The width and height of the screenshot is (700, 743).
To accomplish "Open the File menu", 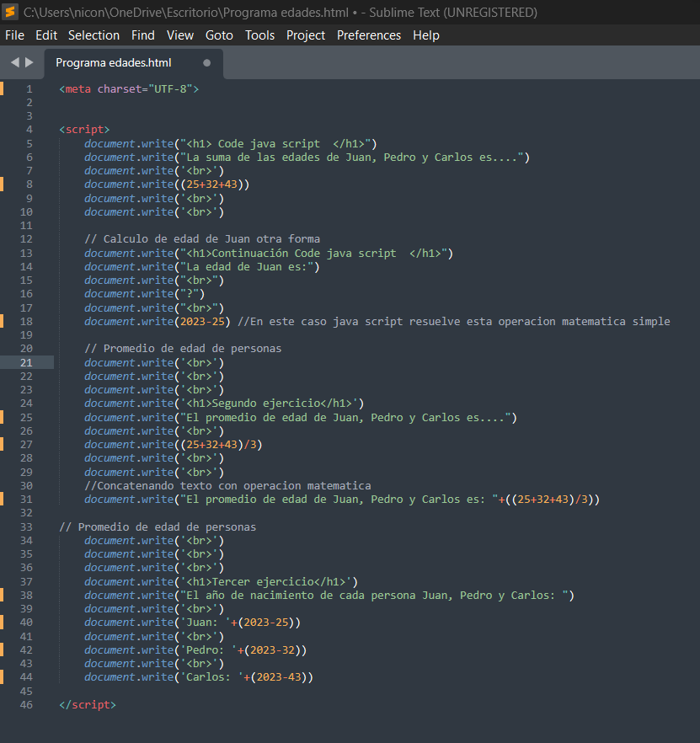I will coord(14,35).
